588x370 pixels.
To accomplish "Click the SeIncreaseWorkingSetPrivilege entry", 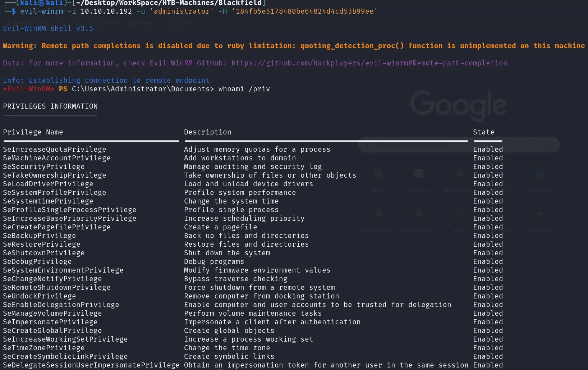I will coord(65,339).
